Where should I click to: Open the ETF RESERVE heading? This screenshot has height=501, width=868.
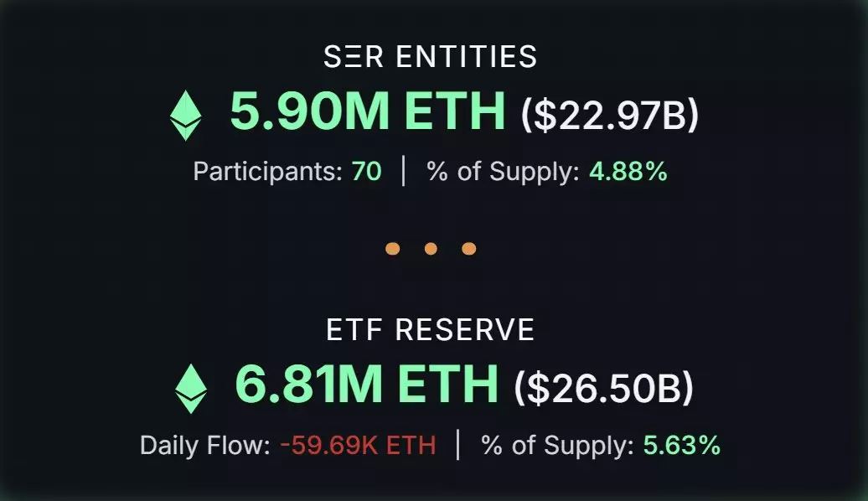pyautogui.click(x=431, y=330)
